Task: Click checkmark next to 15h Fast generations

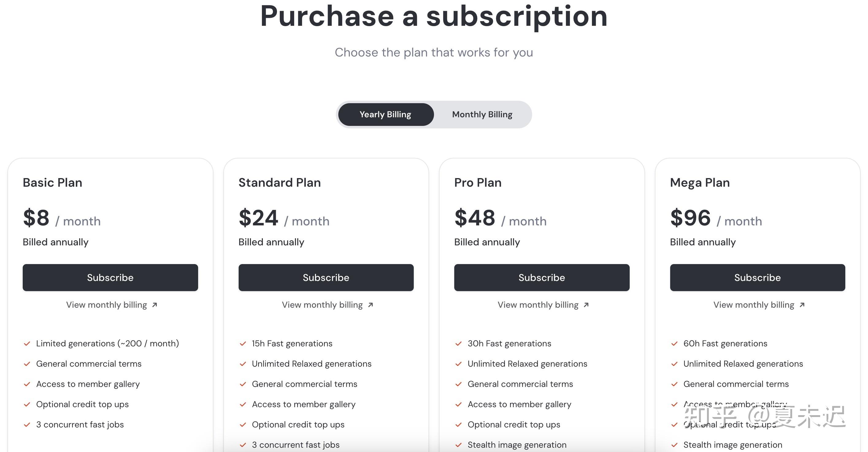Action: coord(243,344)
